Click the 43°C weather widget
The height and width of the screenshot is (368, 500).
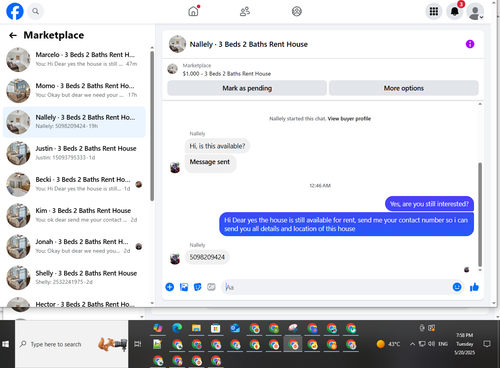(x=388, y=344)
